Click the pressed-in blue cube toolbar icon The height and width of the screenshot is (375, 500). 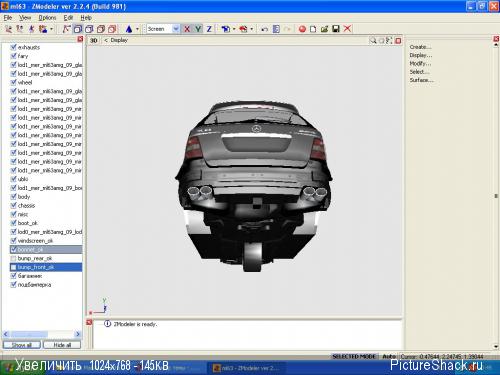[77, 29]
